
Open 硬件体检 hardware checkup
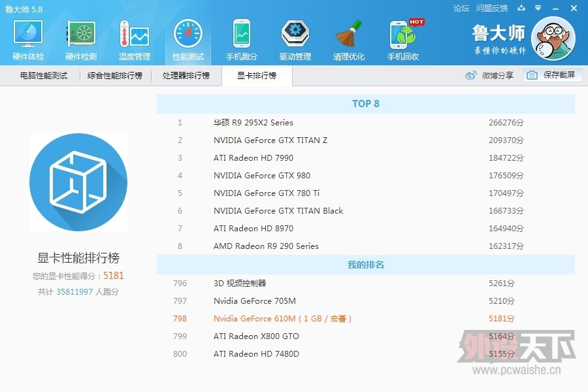click(28, 41)
